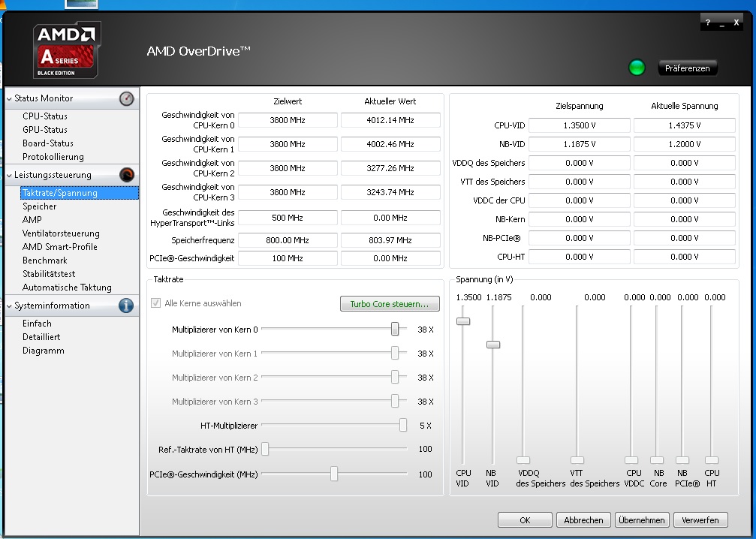The image size is (756, 539).
Task: Click the Systeminformation info icon
Action: click(126, 306)
